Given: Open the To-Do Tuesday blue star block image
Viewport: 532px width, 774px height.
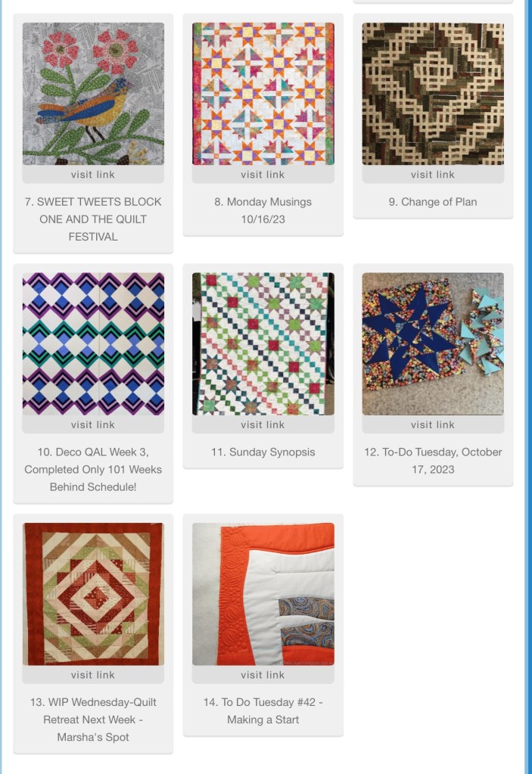Looking at the screenshot, I should (x=433, y=344).
